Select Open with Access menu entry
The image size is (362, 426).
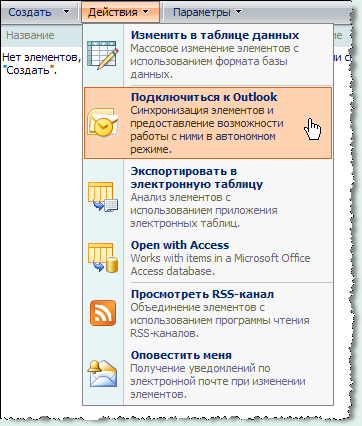point(208,258)
